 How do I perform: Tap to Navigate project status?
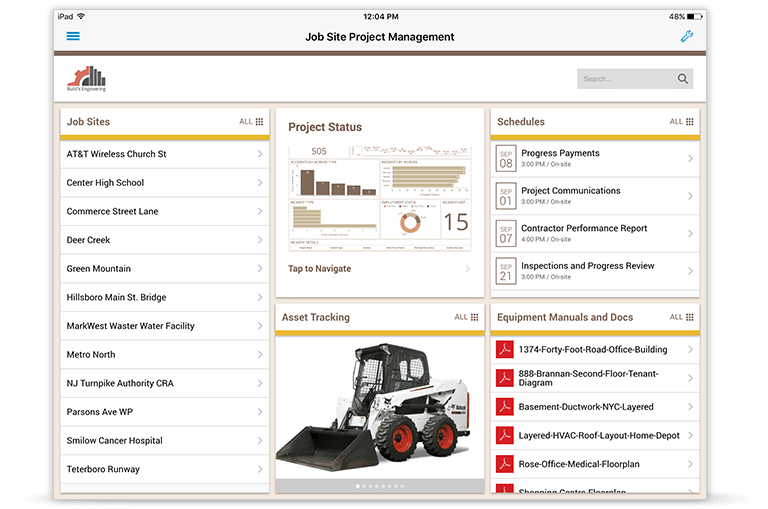coord(320,269)
